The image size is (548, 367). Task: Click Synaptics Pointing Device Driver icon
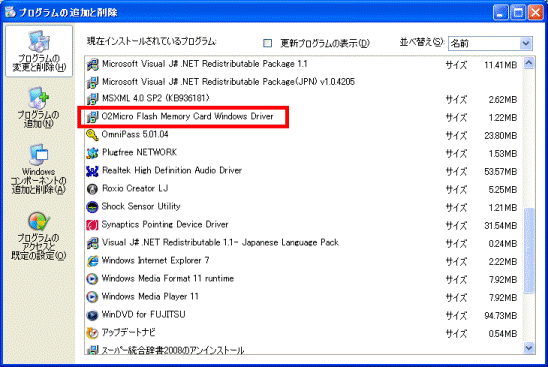pos(92,225)
